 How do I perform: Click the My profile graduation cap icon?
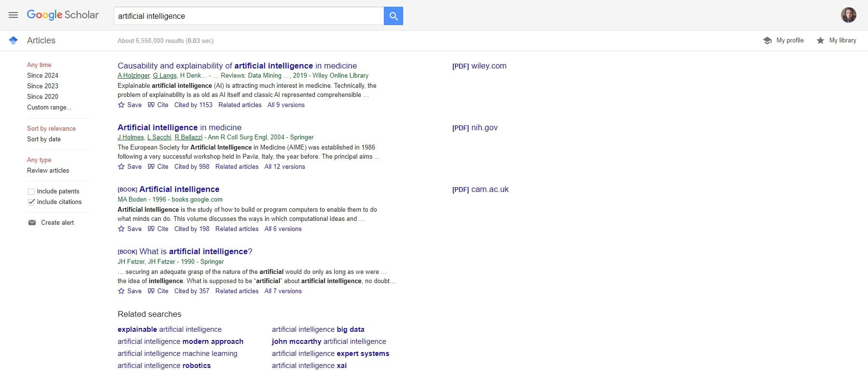pos(767,41)
